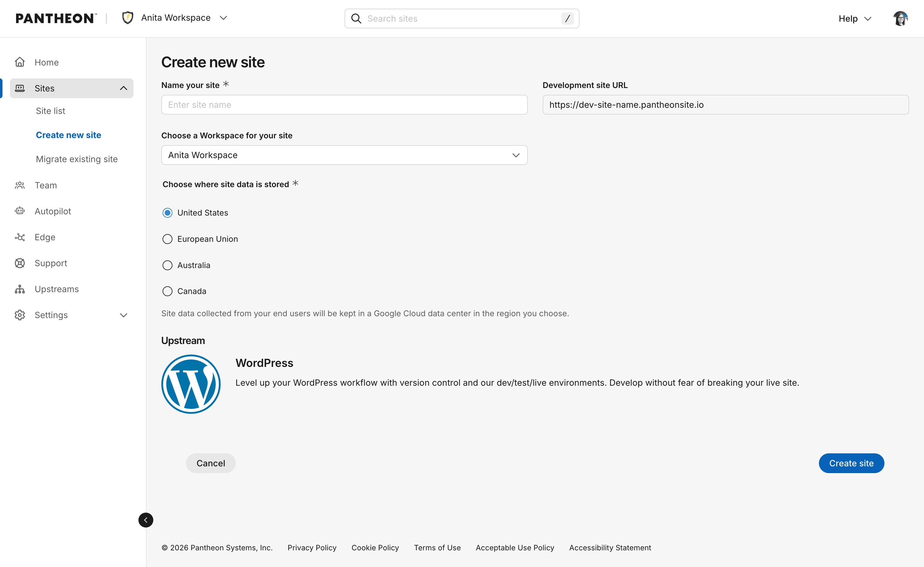Image resolution: width=924 pixels, height=567 pixels.
Task: Click the WordPress upstream logo
Action: (x=191, y=384)
